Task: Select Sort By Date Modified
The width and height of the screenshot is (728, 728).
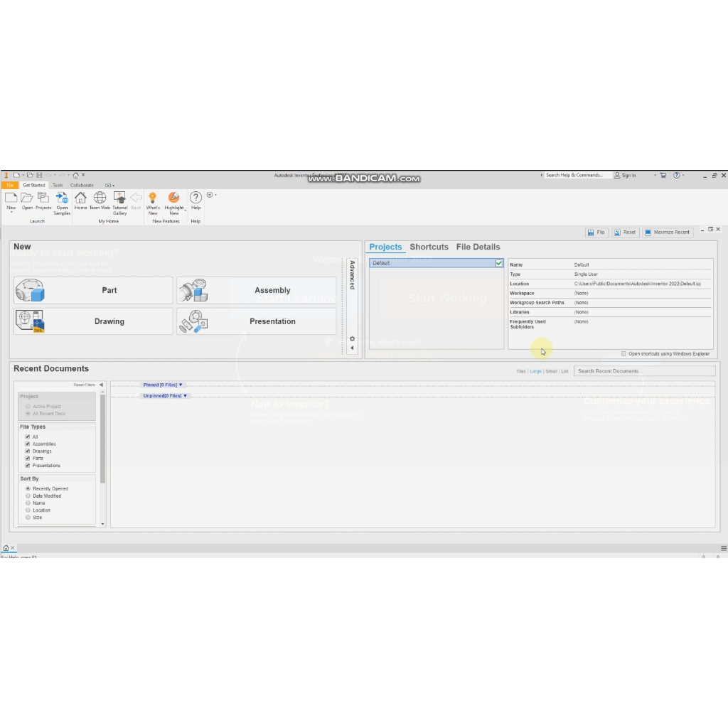Action: coord(28,496)
